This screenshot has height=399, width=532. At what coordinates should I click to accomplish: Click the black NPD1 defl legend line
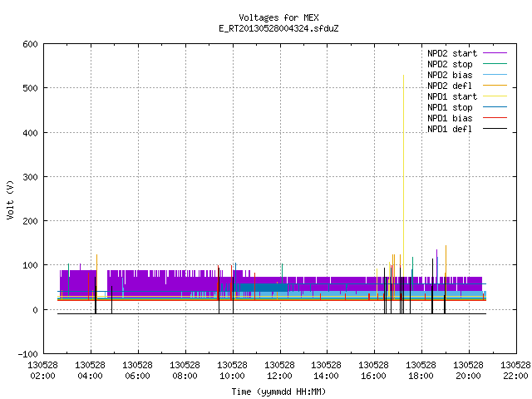[x=495, y=129]
